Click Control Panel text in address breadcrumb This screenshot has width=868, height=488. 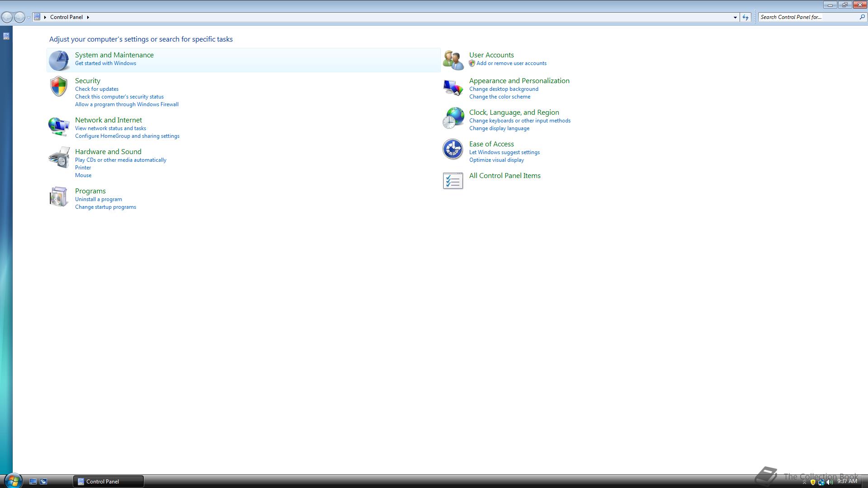66,17
